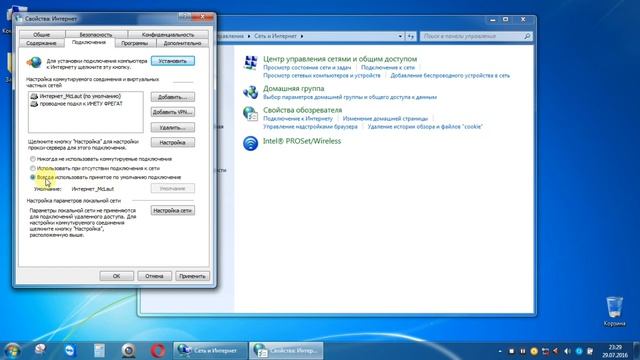Open the webcam app taskbar icon

click(129, 351)
